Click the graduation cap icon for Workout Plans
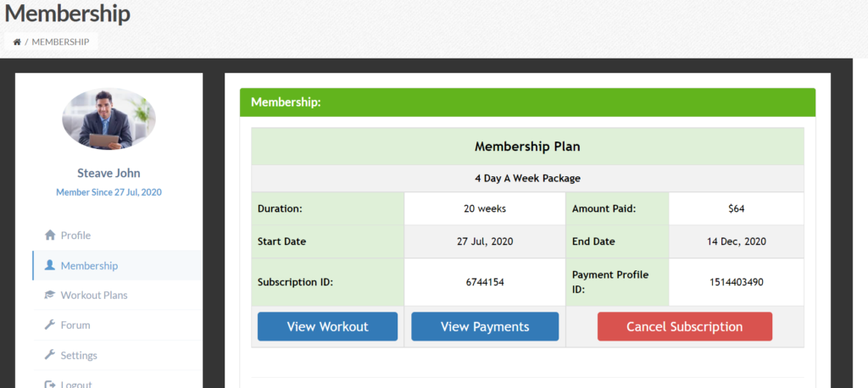 [50, 295]
